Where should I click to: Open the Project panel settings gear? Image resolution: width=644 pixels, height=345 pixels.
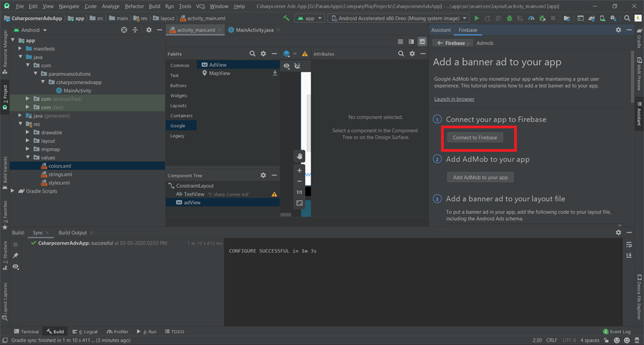148,30
